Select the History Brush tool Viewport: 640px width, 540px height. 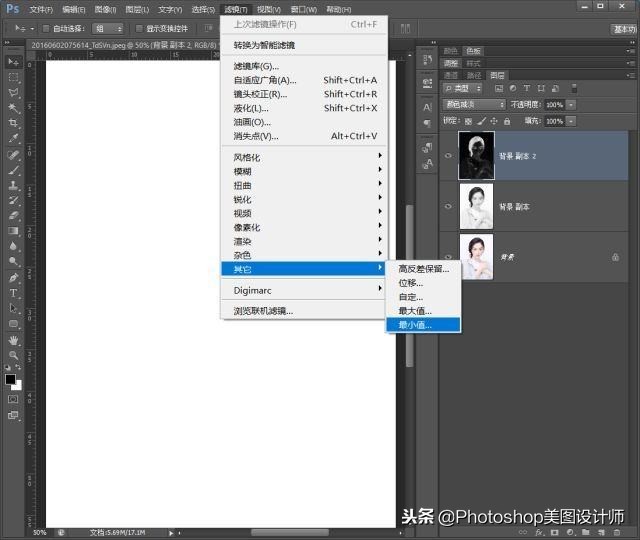click(13, 200)
